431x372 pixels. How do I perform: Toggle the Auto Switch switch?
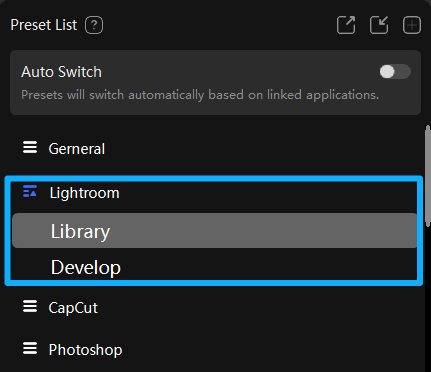(395, 72)
